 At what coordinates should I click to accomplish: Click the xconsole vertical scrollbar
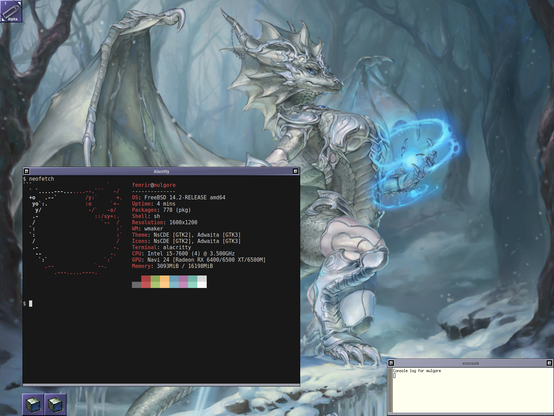pyautogui.click(x=390, y=391)
